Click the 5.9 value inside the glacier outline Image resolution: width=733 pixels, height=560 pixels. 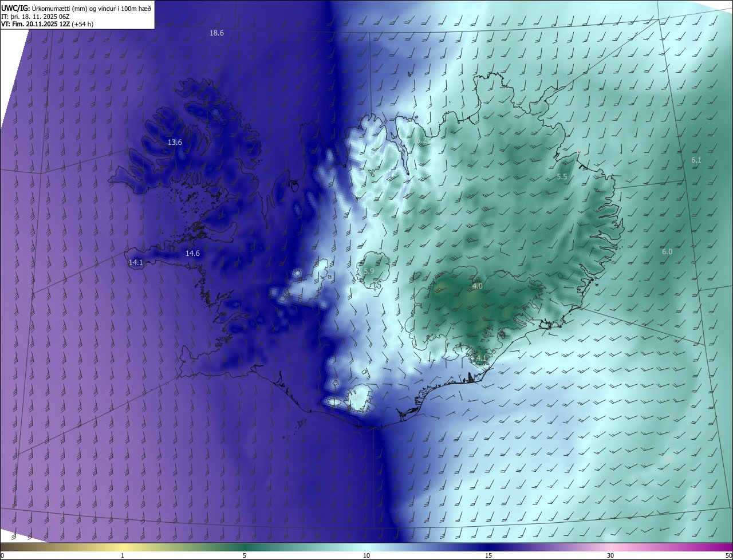click(x=369, y=271)
